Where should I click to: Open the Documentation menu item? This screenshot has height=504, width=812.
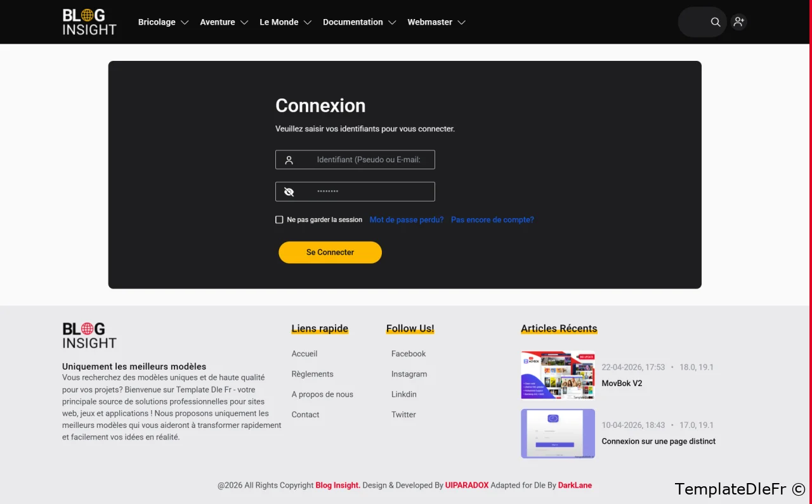[x=359, y=22]
